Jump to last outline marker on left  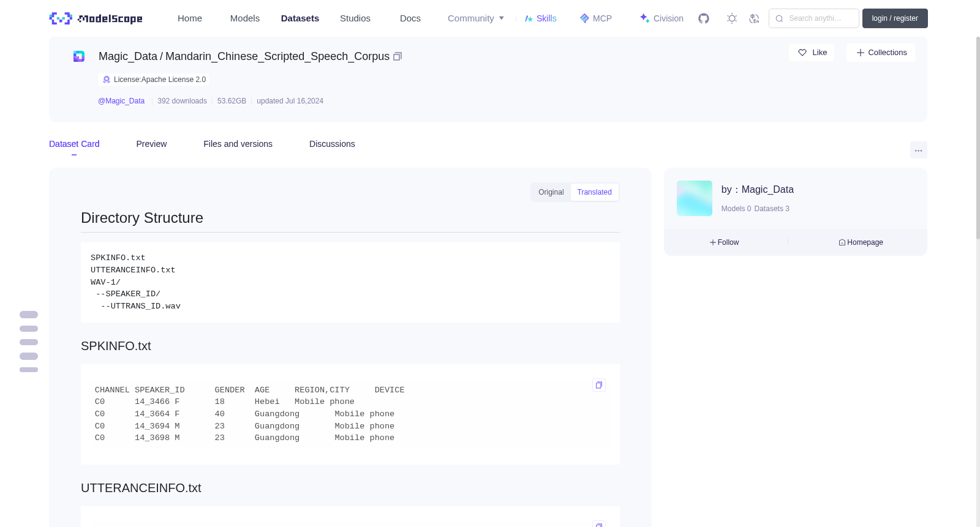(29, 370)
